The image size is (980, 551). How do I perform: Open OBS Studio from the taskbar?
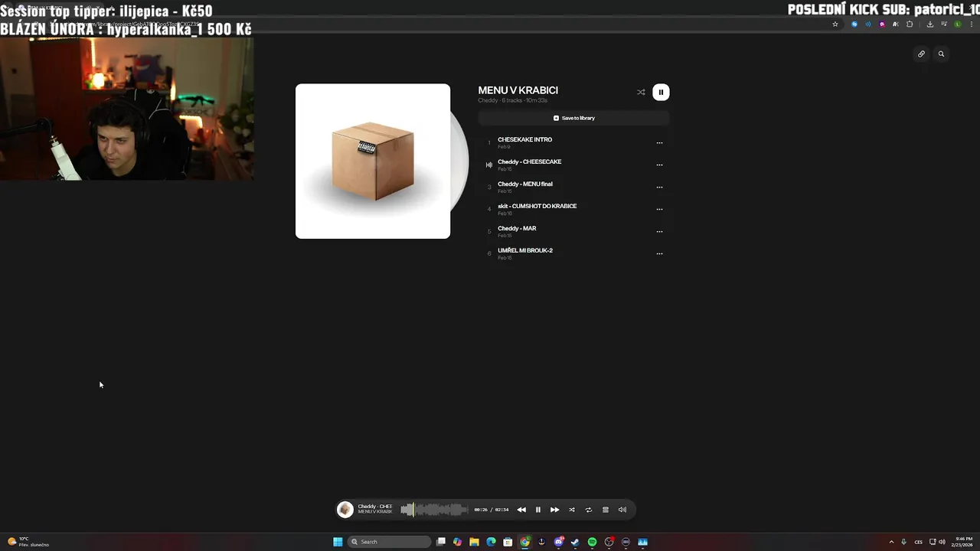tap(609, 542)
